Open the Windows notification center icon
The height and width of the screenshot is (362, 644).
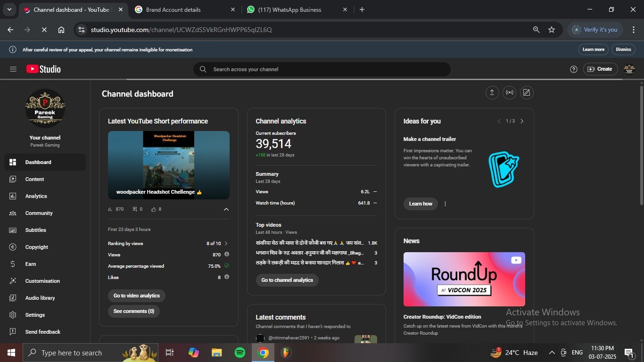(628, 353)
